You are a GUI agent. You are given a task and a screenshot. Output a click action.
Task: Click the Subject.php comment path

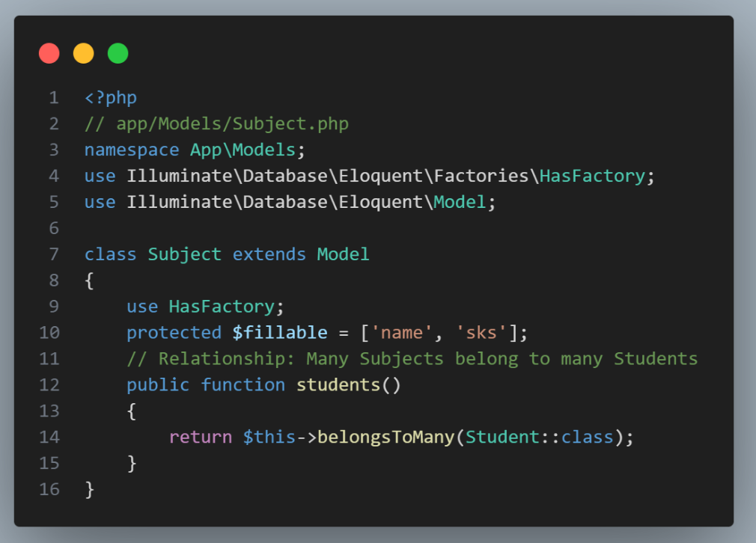click(x=216, y=123)
